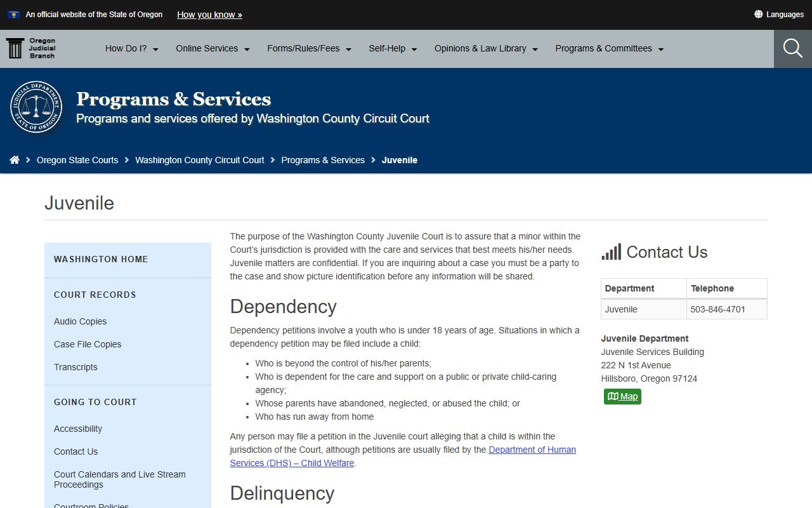Go to Oregon State Courts breadcrumb
Image resolution: width=812 pixels, height=508 pixels.
tap(77, 160)
